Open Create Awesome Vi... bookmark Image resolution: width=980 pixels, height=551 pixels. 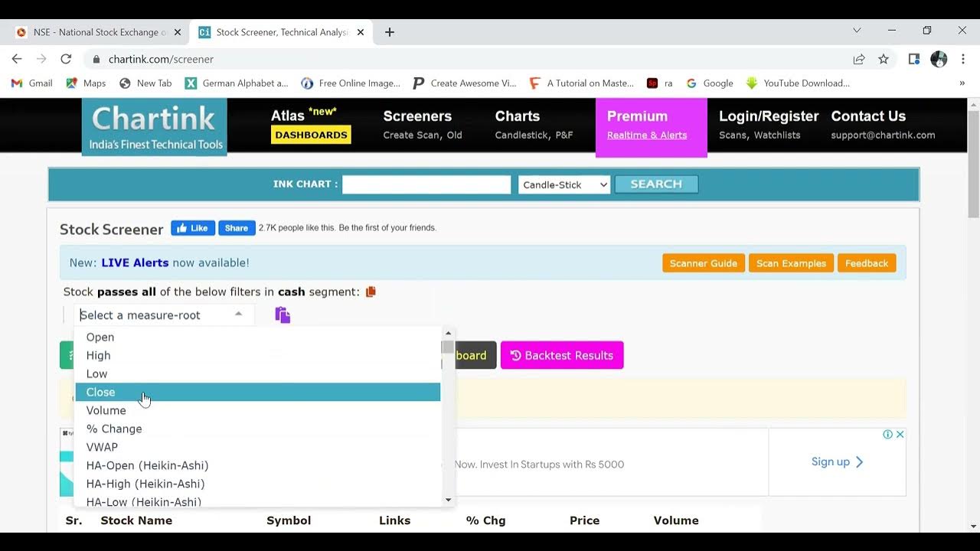[x=465, y=83]
